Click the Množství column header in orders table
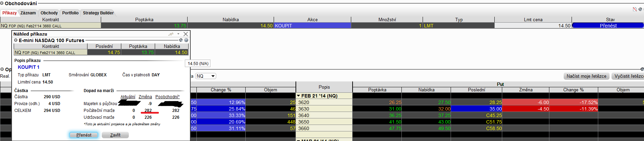Viewport: 644px width, 141px height. tap(387, 20)
